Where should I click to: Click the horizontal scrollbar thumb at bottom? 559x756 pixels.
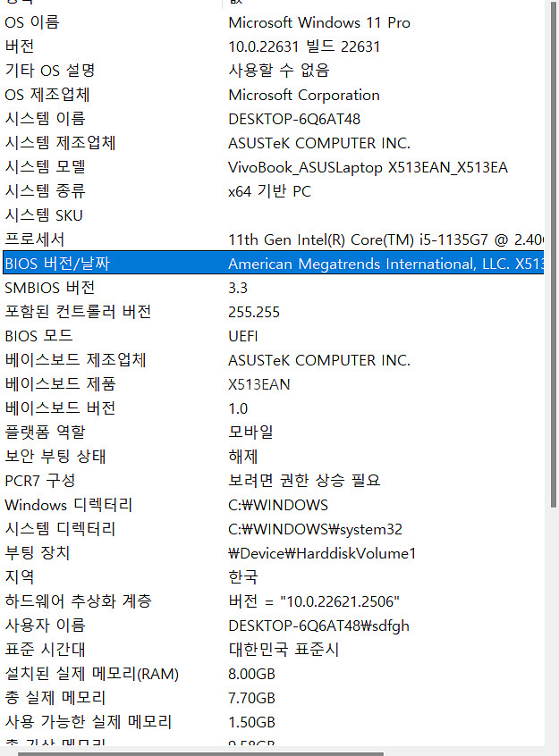pos(201,753)
